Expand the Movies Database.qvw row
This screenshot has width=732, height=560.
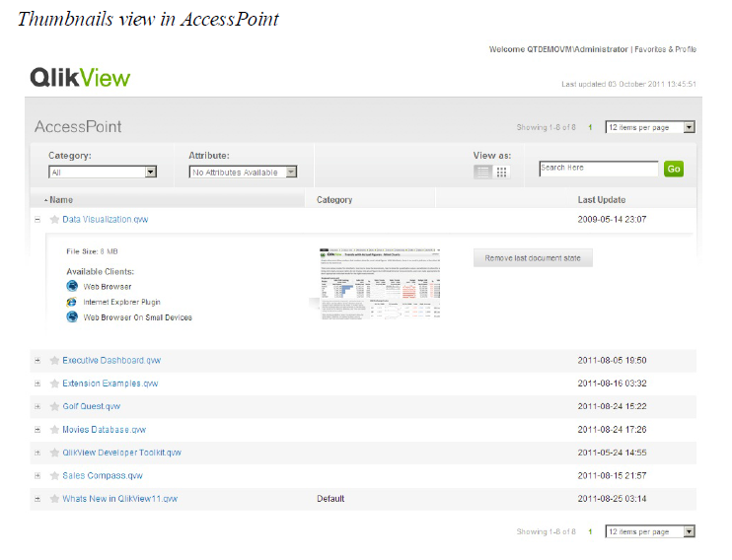click(x=37, y=430)
